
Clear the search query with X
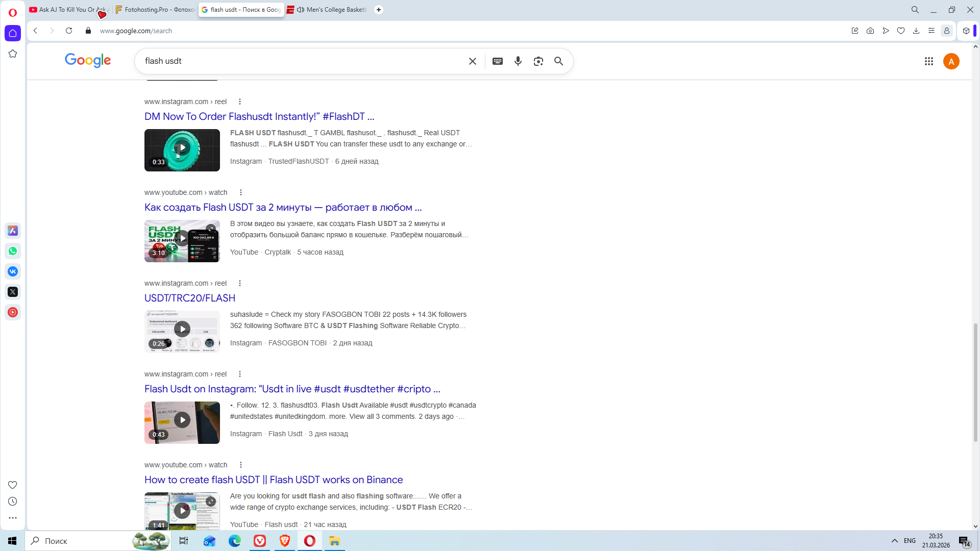pyautogui.click(x=473, y=61)
